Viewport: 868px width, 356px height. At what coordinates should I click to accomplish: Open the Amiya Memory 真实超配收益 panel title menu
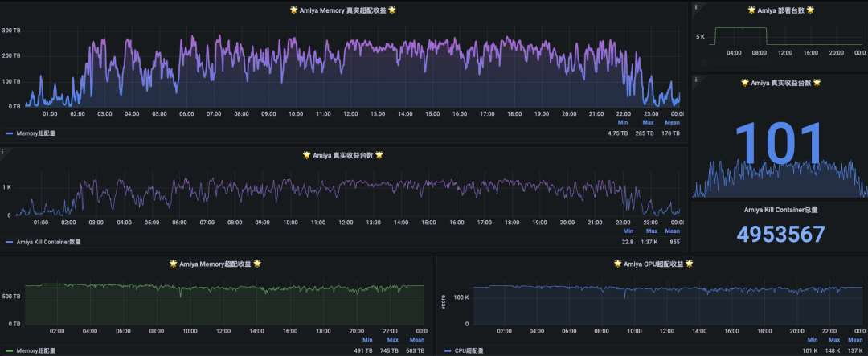[343, 10]
